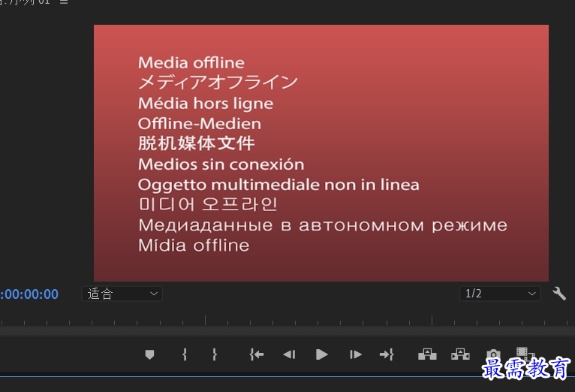Step back one frame
The height and width of the screenshot is (392, 575).
(289, 354)
